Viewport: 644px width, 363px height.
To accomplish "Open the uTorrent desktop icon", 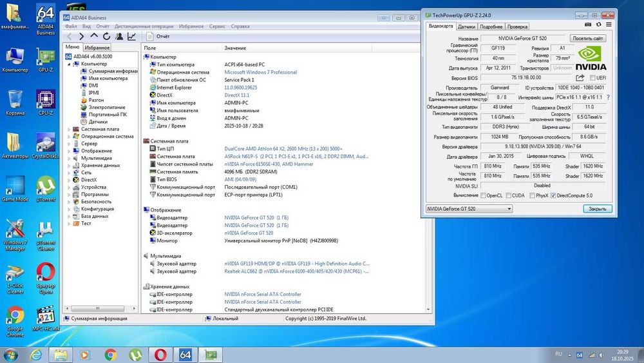I will 46,189.
